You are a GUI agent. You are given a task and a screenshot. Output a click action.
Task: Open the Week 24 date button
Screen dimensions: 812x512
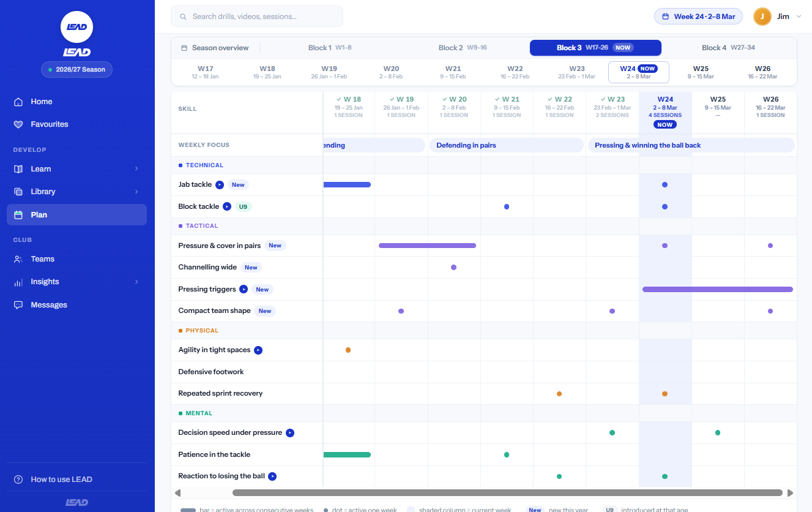pos(698,17)
